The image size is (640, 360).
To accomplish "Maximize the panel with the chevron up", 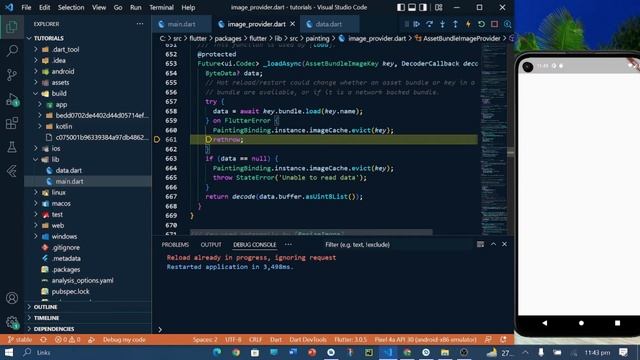I will [493, 244].
